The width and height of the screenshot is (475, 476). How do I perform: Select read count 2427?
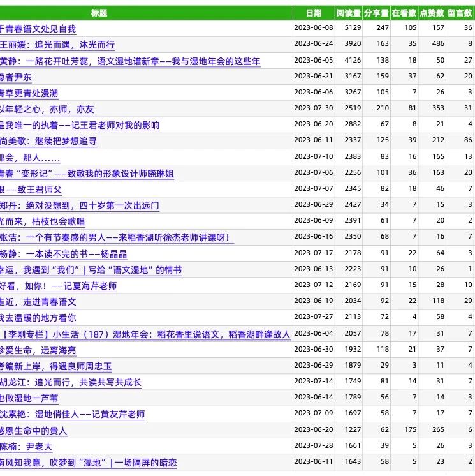click(x=353, y=204)
